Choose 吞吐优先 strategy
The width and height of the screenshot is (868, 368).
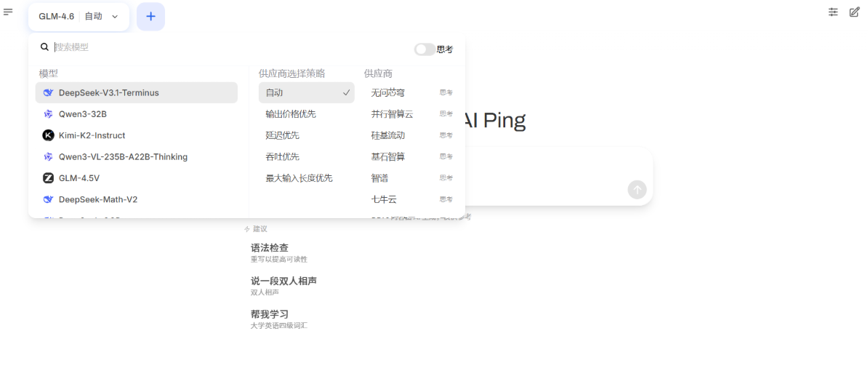point(307,157)
